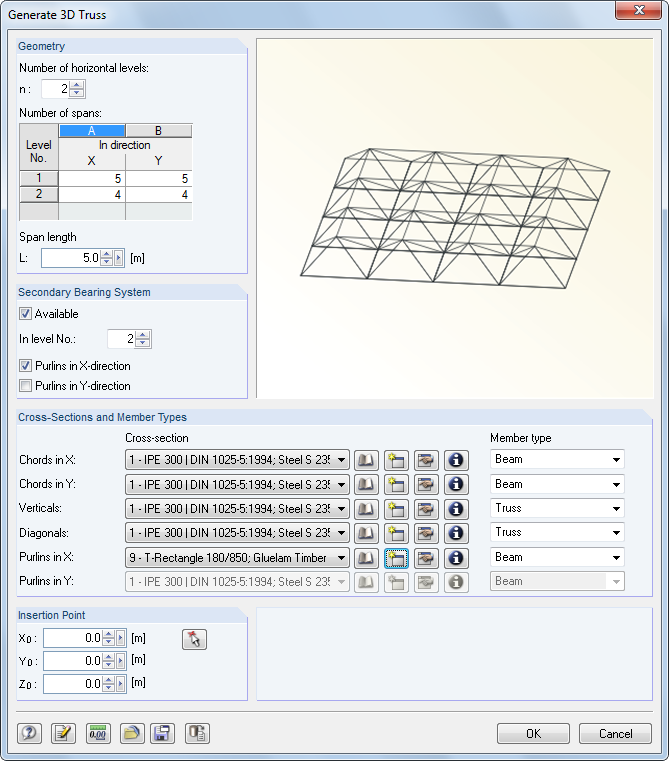Create new cross-section for Chords in Y
This screenshot has width=669, height=761.
(x=396, y=484)
